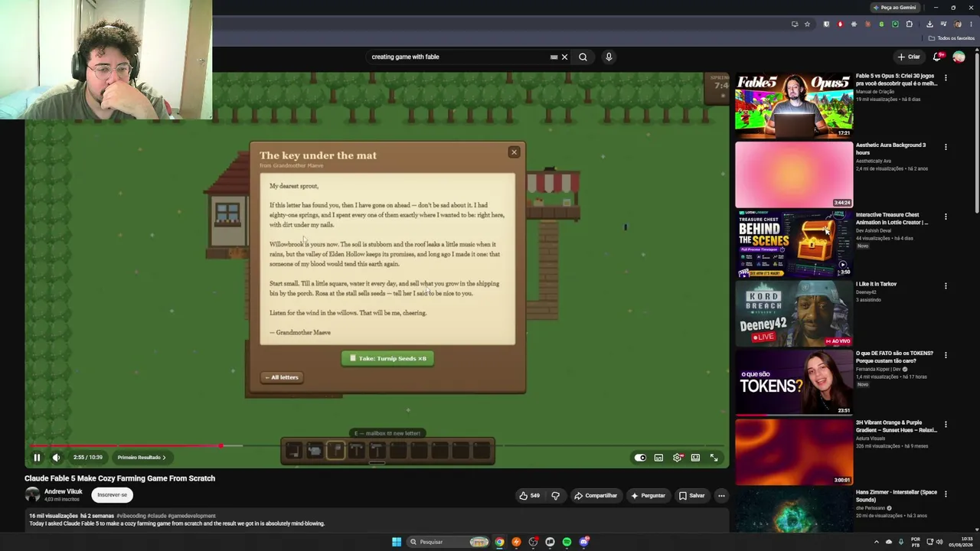
Task: Show hidden system tray icons
Action: (x=877, y=542)
